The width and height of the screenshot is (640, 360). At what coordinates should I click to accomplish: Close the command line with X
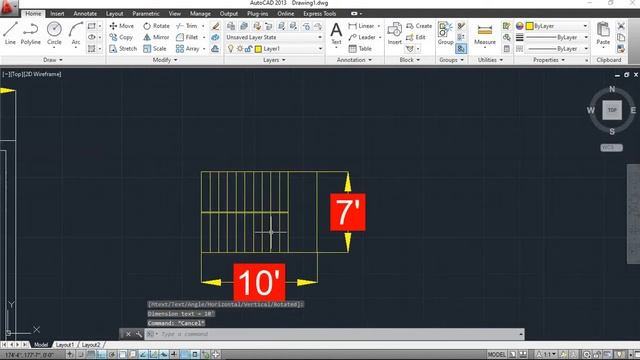128,334
